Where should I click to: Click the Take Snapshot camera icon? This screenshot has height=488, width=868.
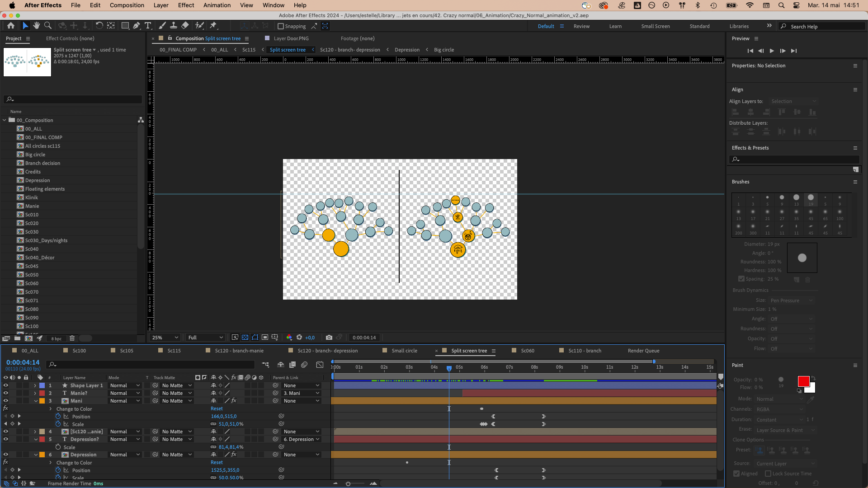[329, 338]
